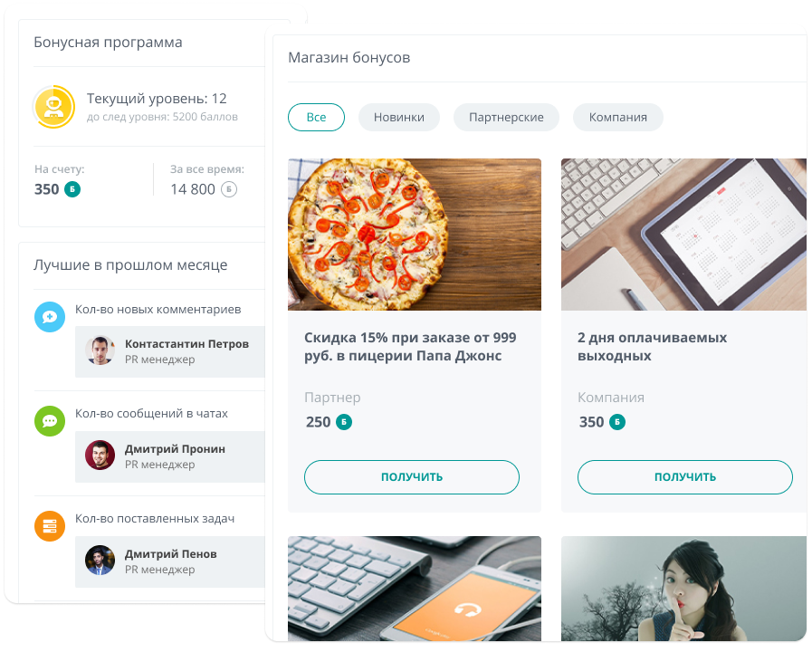Click bonus coin on paid days off card
Viewport: 812px width, 662px height.
(617, 422)
